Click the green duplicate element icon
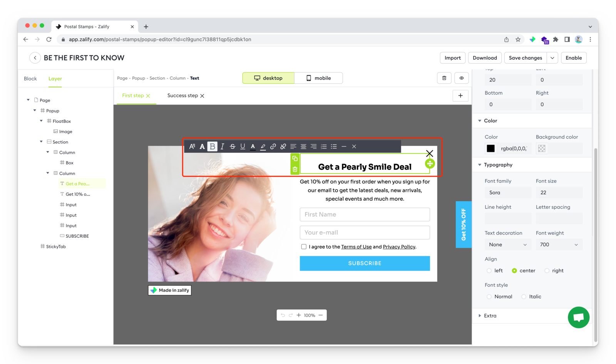The width and height of the screenshot is (616, 364). [295, 159]
